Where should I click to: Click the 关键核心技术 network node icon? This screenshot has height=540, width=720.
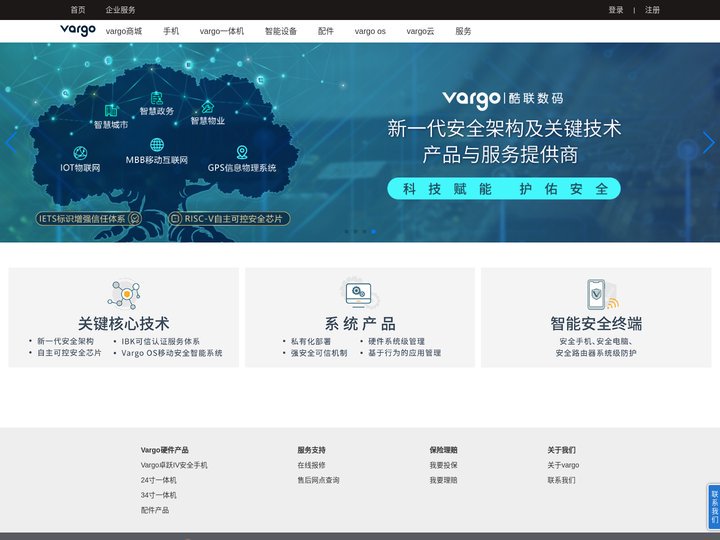124,295
